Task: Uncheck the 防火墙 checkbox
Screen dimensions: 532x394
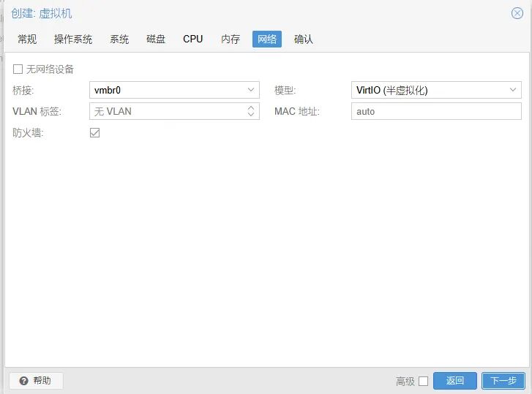Action: point(94,133)
